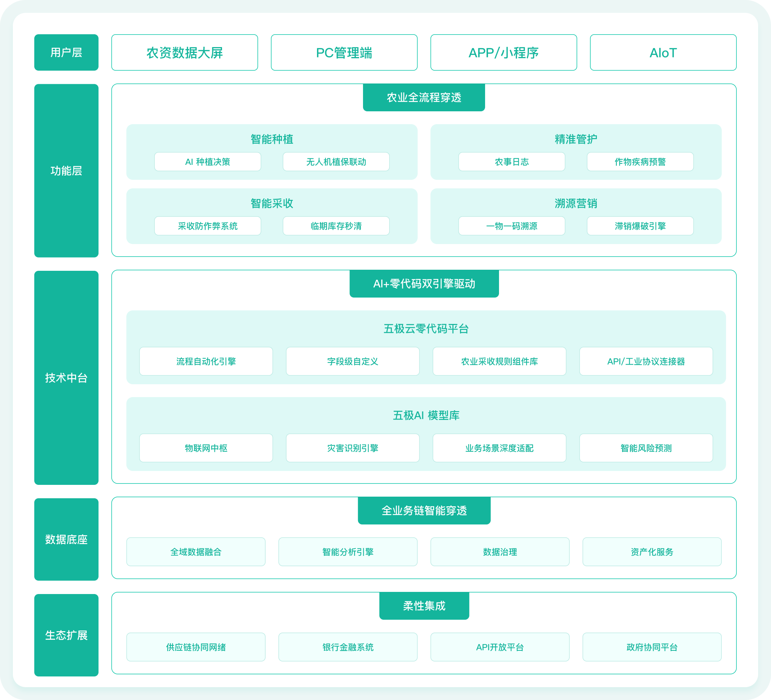
Task: Click the 生态扩展 label block
Action: [66, 635]
